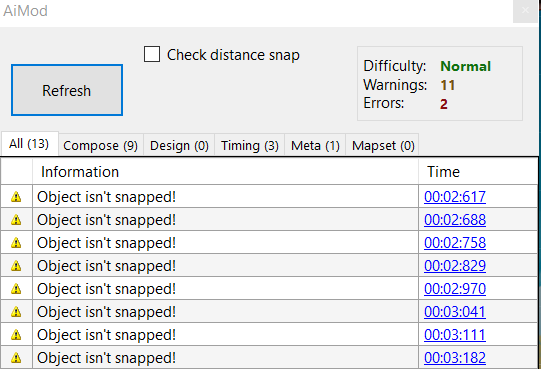This screenshot has width=541, height=369.
Task: Open the 00:03:182 time link
Action: point(455,358)
